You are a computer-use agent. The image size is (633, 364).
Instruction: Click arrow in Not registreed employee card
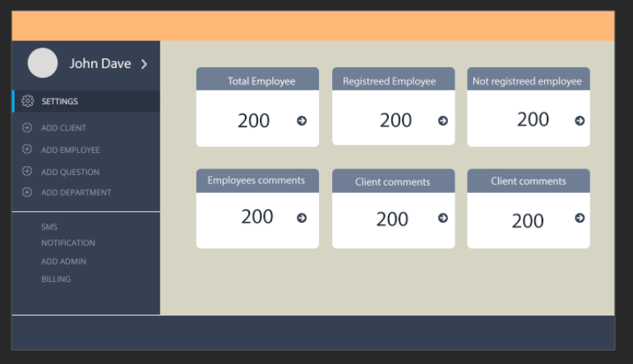tap(580, 121)
